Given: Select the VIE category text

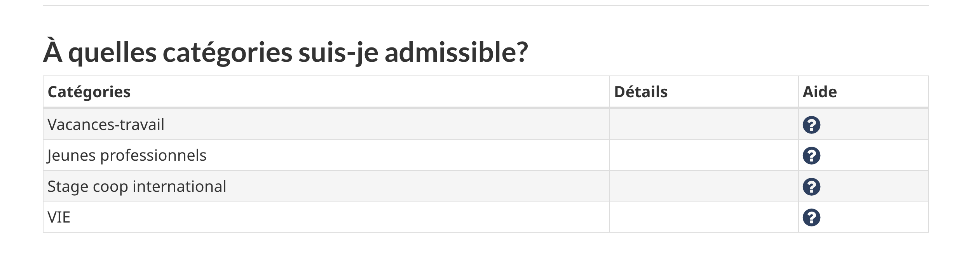Looking at the screenshot, I should coord(59,217).
